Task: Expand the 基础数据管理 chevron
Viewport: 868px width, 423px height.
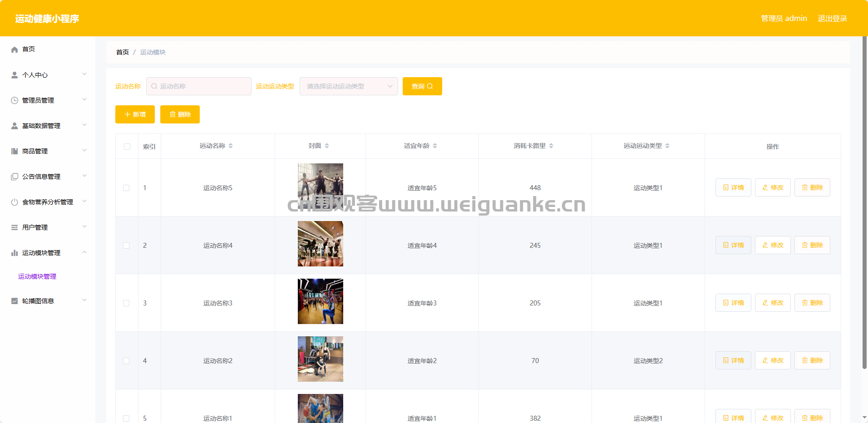Action: (84, 125)
